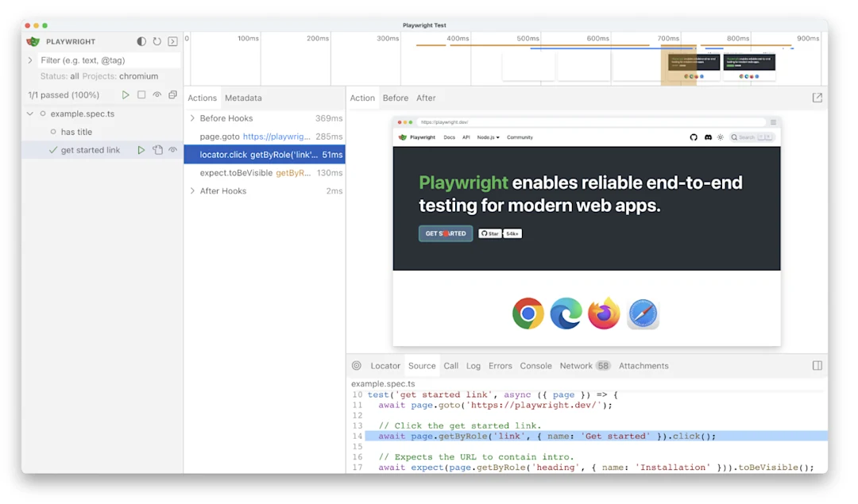Toggle watch eye for get started link
858x504 pixels.
pos(173,150)
